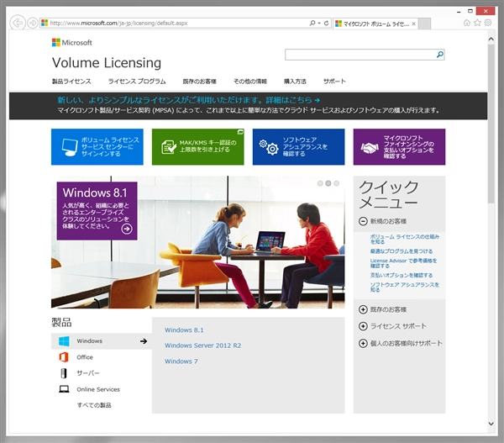Open the 既存のお客様 top navigation menu

[x=200, y=82]
